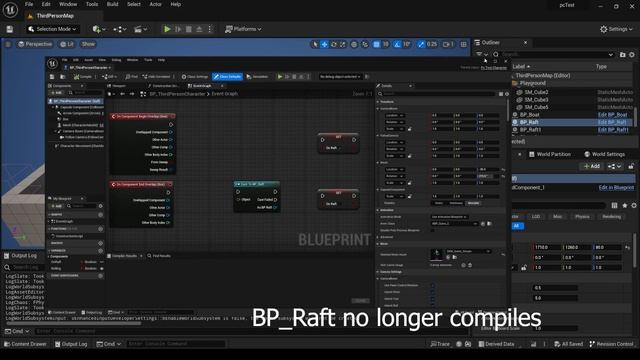The width and height of the screenshot is (640, 360).
Task: Click the Add component button in Details
Action: [x=592, y=167]
